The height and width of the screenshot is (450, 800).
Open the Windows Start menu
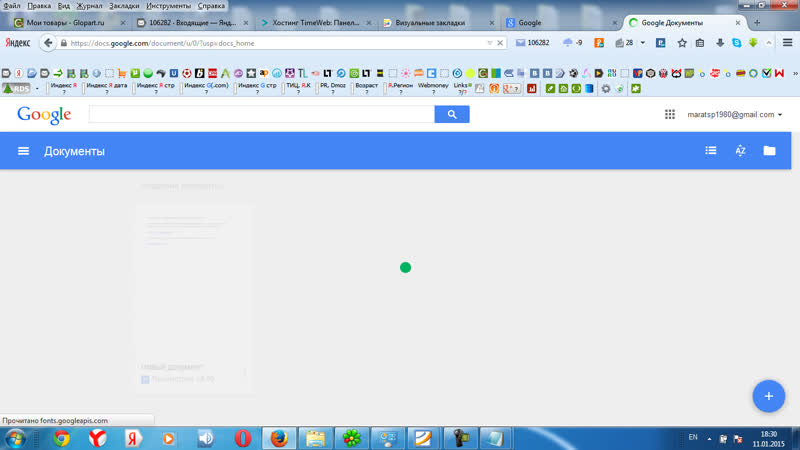coord(15,439)
